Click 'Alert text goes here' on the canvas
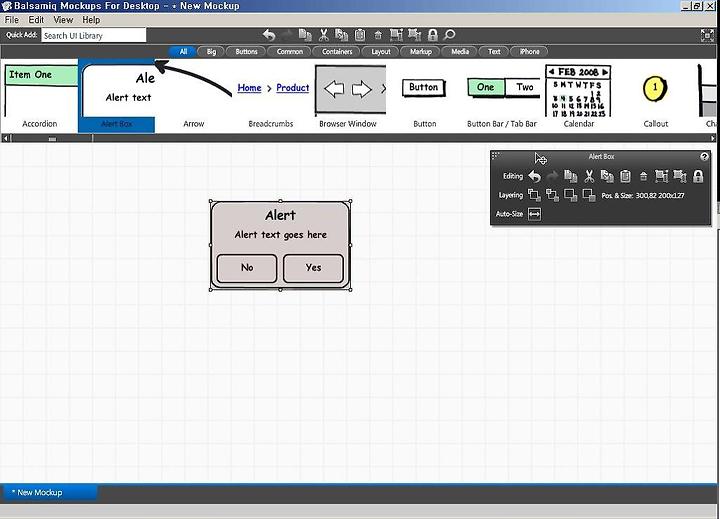This screenshot has height=519, width=720. point(281,235)
